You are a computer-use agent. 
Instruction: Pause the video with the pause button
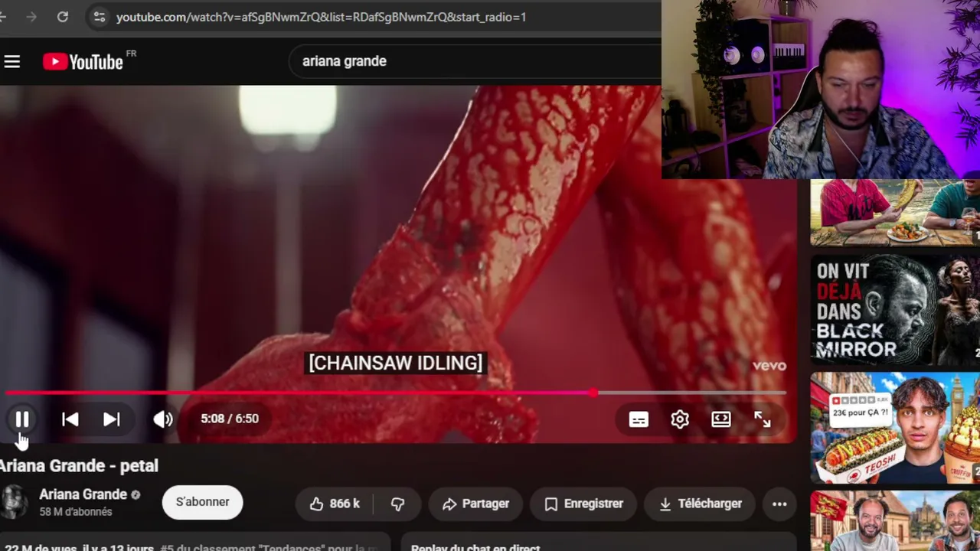22,419
